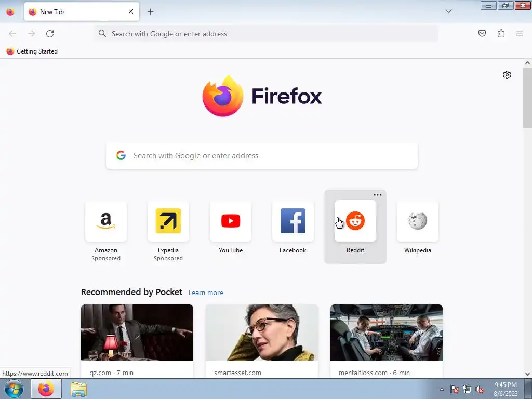Click the network tray icon
This screenshot has height=399, width=532.
tap(467, 389)
